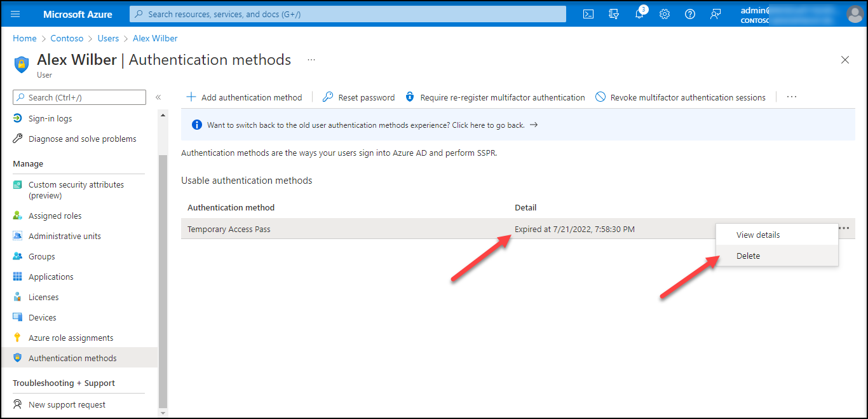This screenshot has height=419, width=868.
Task: Click Require re-register multifactor authentication
Action: [495, 97]
